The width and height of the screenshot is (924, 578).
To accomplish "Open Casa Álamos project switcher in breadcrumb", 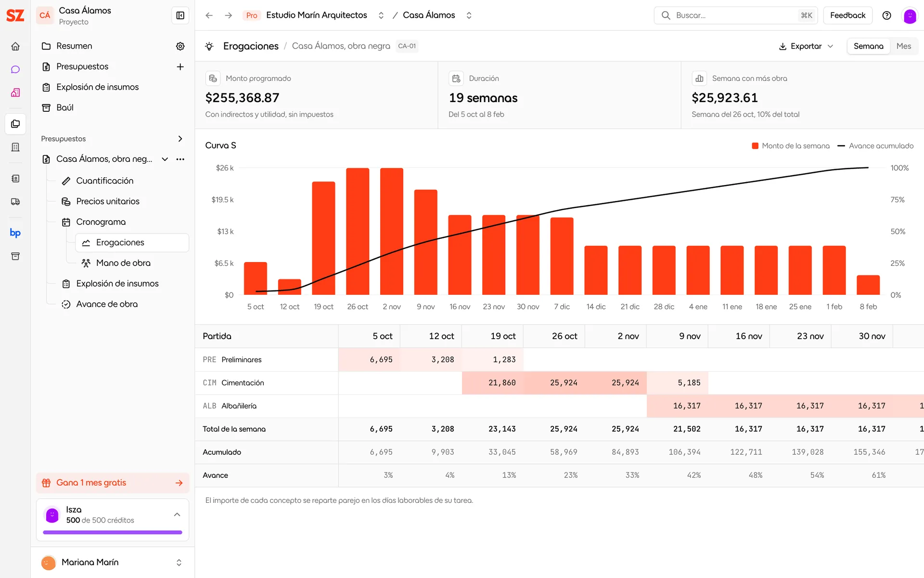I will [469, 15].
